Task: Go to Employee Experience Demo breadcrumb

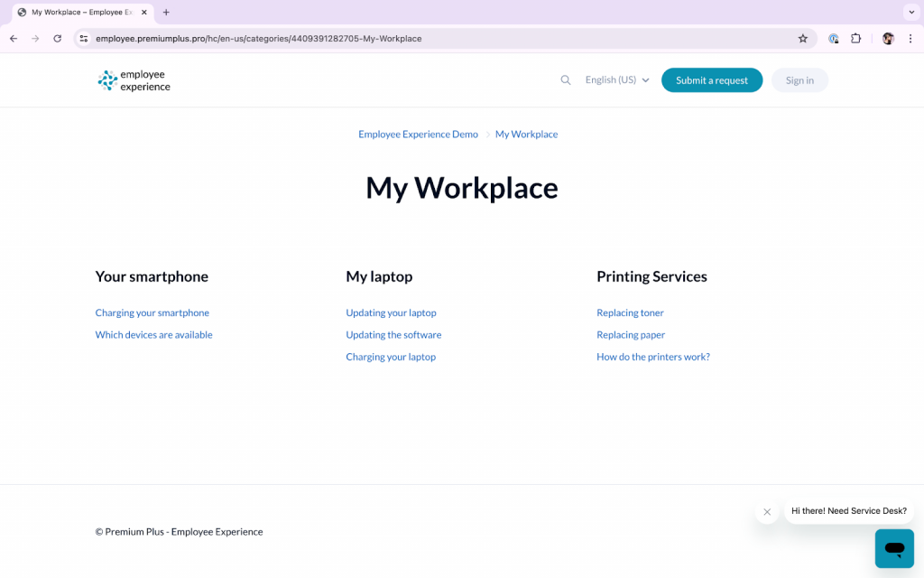Action: point(418,135)
